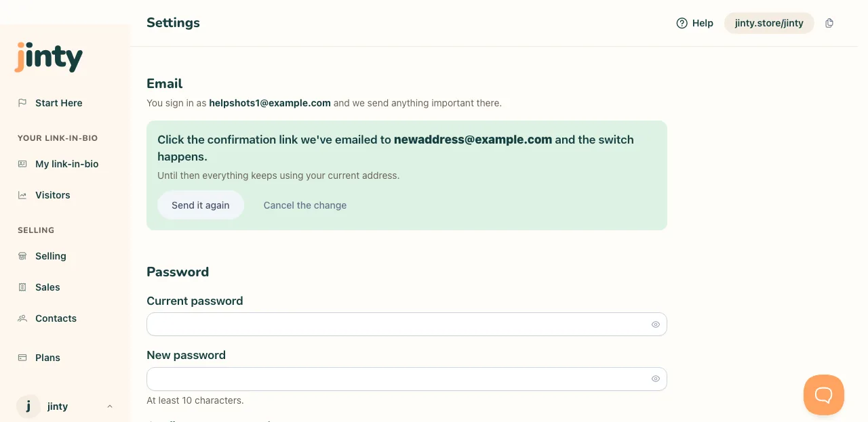Expand the jinty account menu chevron
The height and width of the screenshot is (422, 868).
point(110,406)
